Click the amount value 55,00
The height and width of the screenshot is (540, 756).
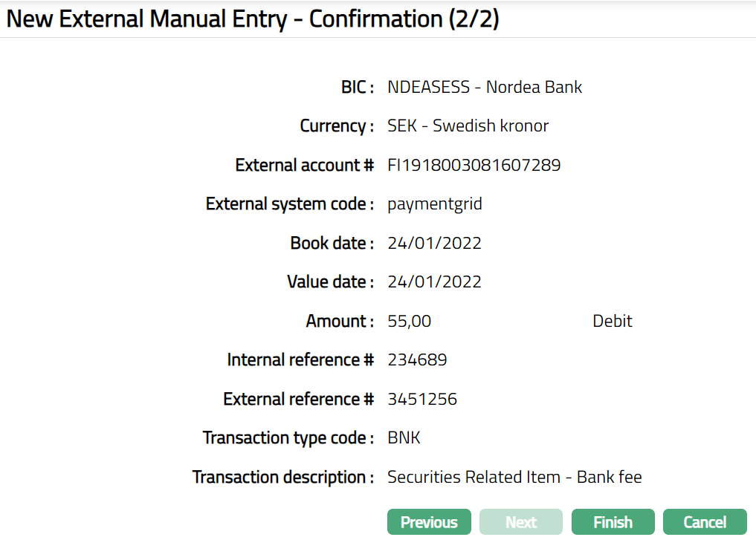tap(409, 321)
